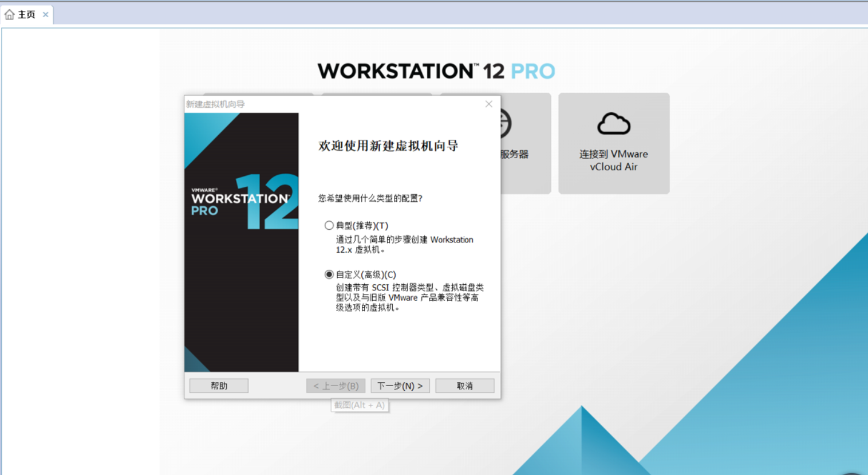Select the 自定义(高级) radio option
868x475 pixels.
click(x=329, y=274)
